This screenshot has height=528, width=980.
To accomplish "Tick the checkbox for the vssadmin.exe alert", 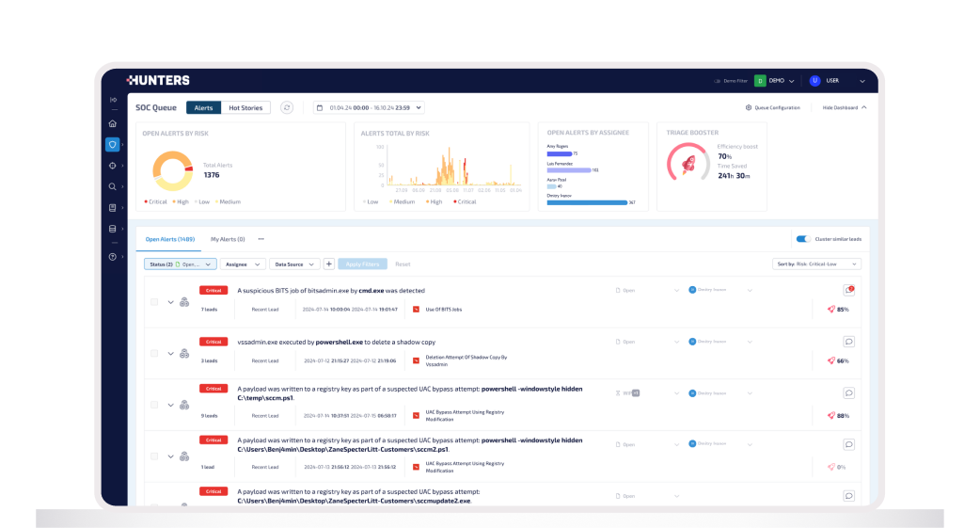I will click(154, 354).
